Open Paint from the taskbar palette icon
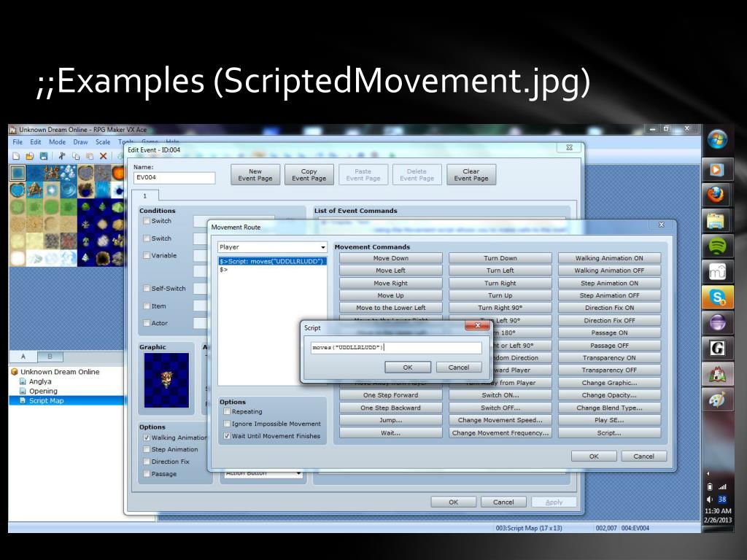747x560 pixels. click(717, 400)
